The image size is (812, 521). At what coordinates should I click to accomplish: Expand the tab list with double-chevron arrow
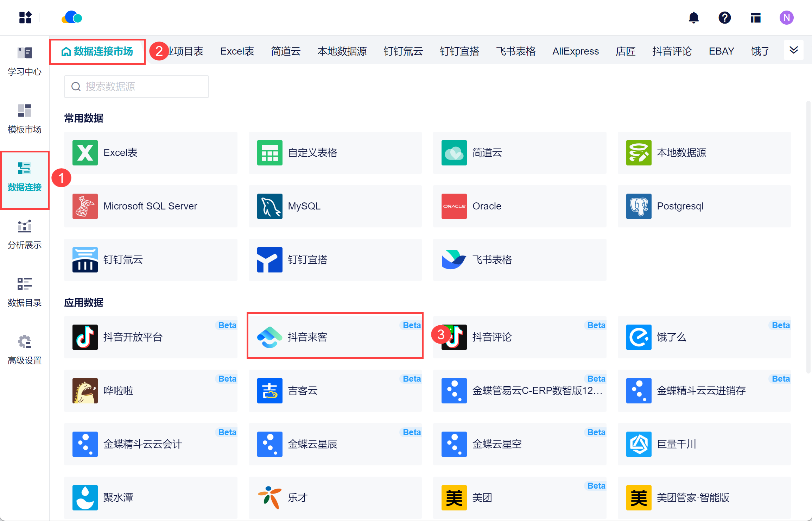793,50
